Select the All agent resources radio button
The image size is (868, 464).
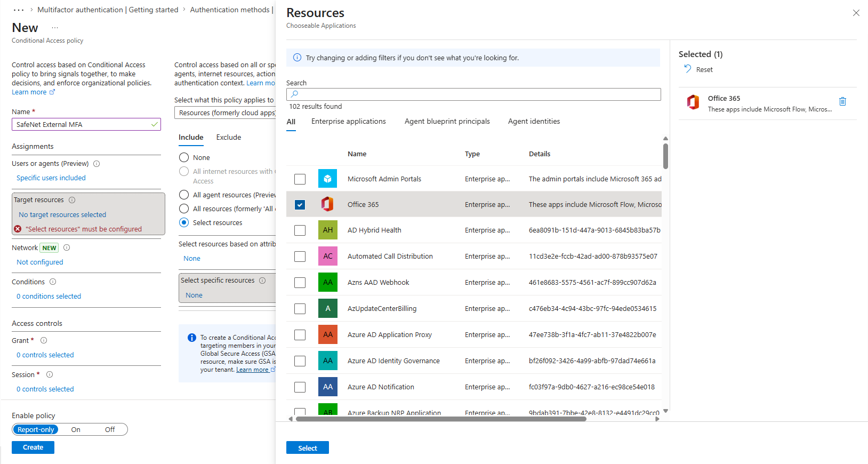click(x=184, y=195)
